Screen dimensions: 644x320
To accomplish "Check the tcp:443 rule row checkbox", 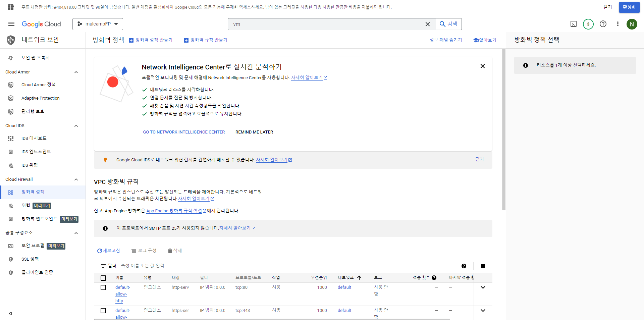I will (x=103, y=311).
